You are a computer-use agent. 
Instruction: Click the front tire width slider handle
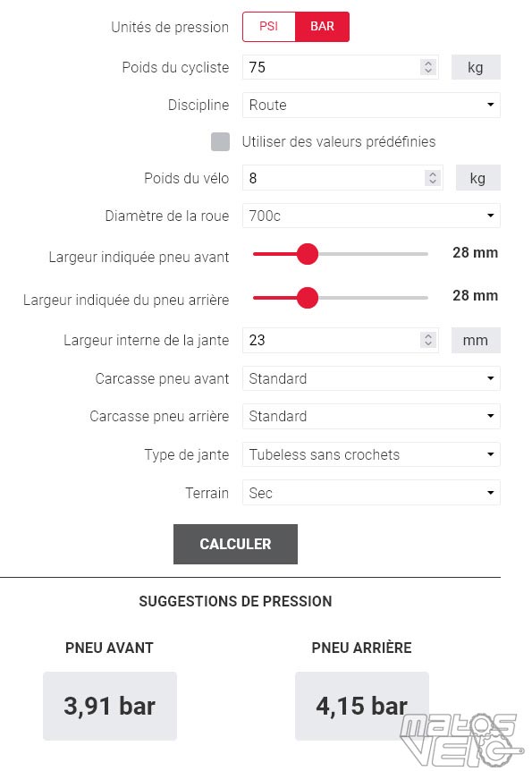click(x=308, y=254)
